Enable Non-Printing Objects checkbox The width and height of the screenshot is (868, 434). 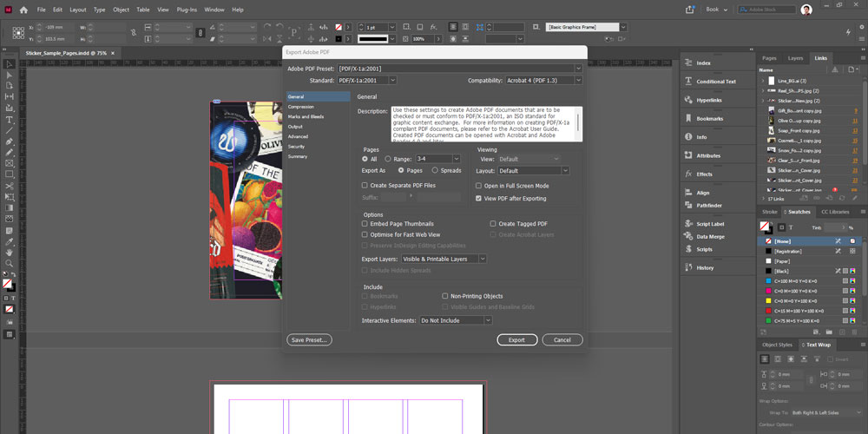click(445, 296)
